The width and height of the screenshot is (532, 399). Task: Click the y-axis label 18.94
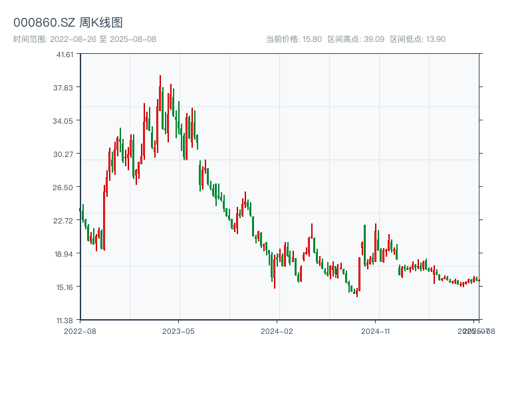click(63, 254)
